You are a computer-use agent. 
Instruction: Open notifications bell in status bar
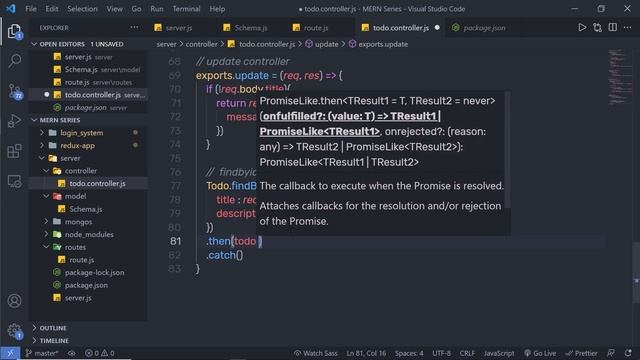628,353
